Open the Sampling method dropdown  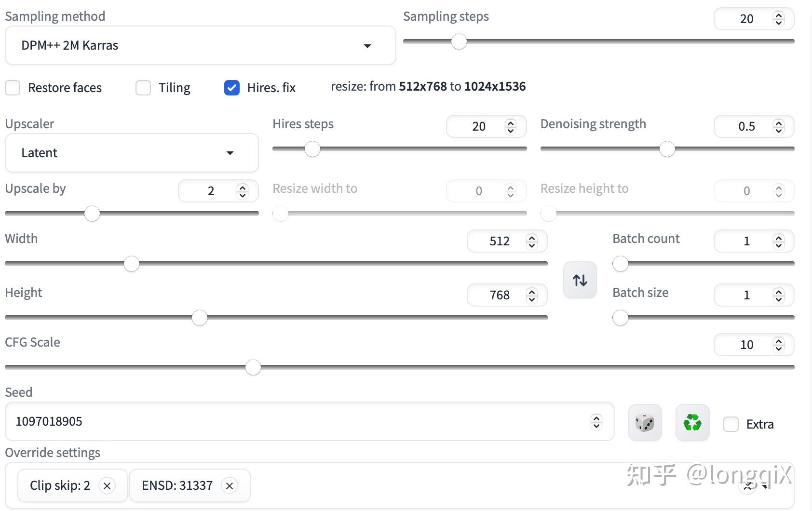click(x=200, y=46)
